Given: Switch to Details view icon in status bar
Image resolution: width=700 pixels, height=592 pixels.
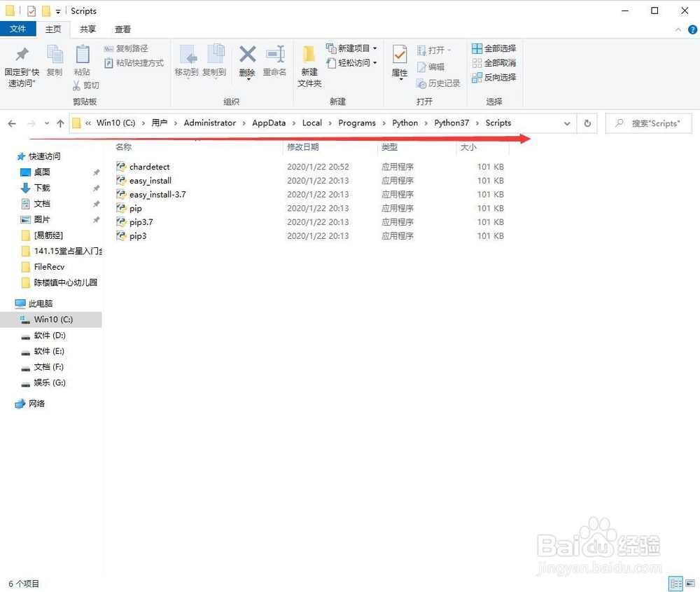Looking at the screenshot, I should click(x=675, y=584).
